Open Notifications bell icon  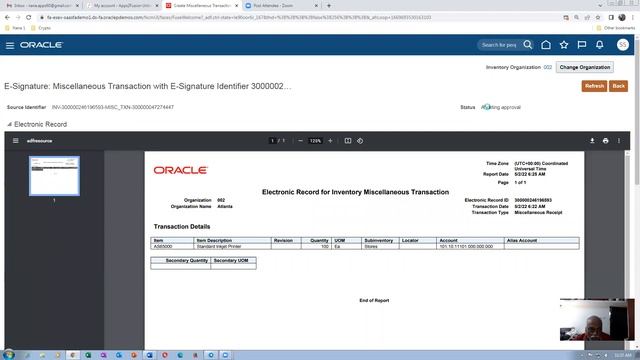coord(600,45)
